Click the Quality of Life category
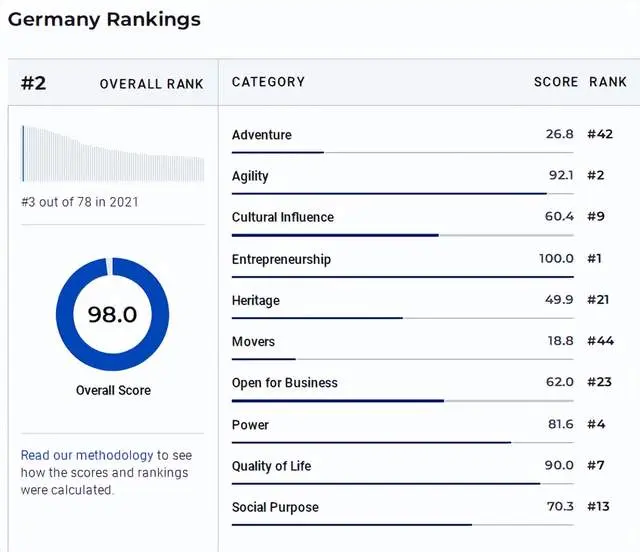This screenshot has height=552, width=640. 273,466
